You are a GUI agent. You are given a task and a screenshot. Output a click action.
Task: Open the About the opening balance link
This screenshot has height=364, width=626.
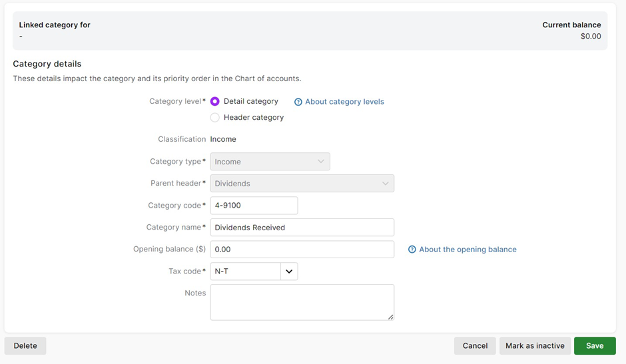[x=468, y=250]
